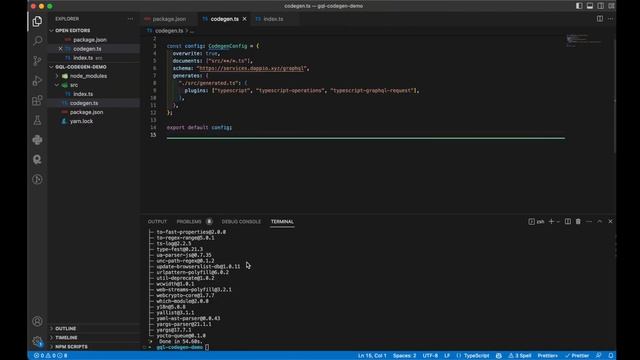This screenshot has height=360, width=640.
Task: Expand the node_modules folder
Action: (x=88, y=76)
